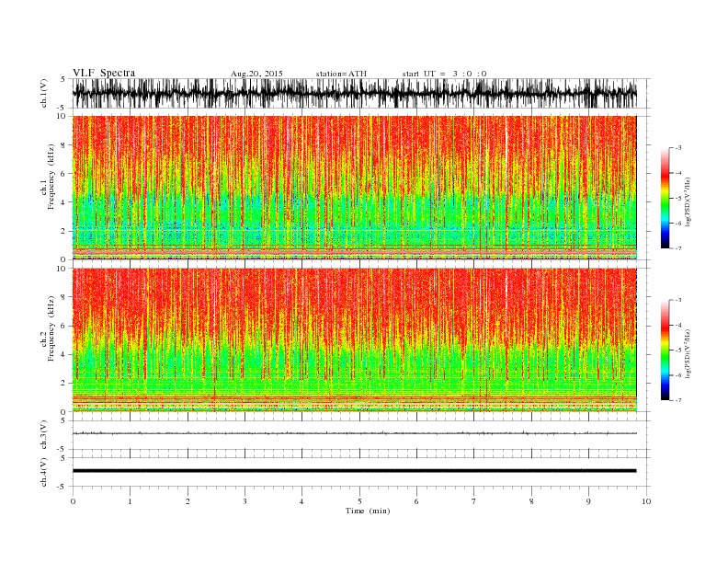
Task: Click the ch.3 flat waveform trace
Action: tap(354, 433)
